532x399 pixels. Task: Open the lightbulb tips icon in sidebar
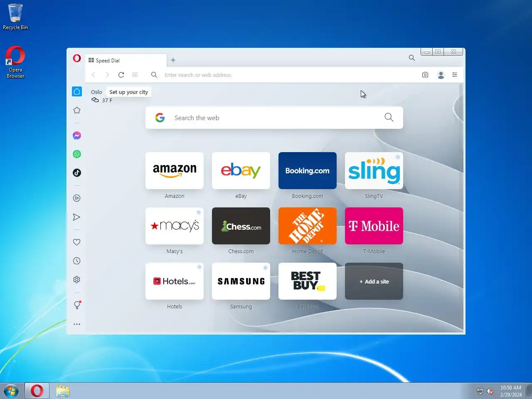tap(77, 305)
